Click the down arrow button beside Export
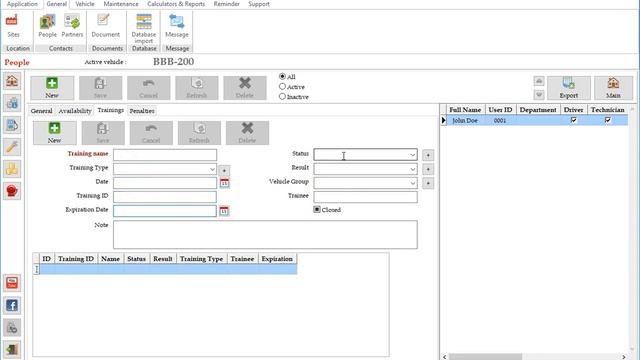Image resolution: width=640 pixels, height=360 pixels. (x=539, y=95)
